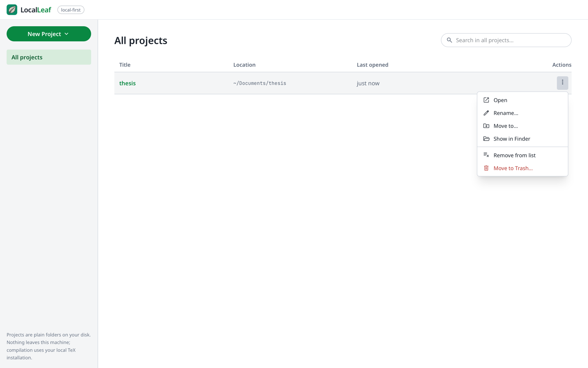The height and width of the screenshot is (368, 588).
Task: Focus the Search in all projects field
Action: (506, 40)
